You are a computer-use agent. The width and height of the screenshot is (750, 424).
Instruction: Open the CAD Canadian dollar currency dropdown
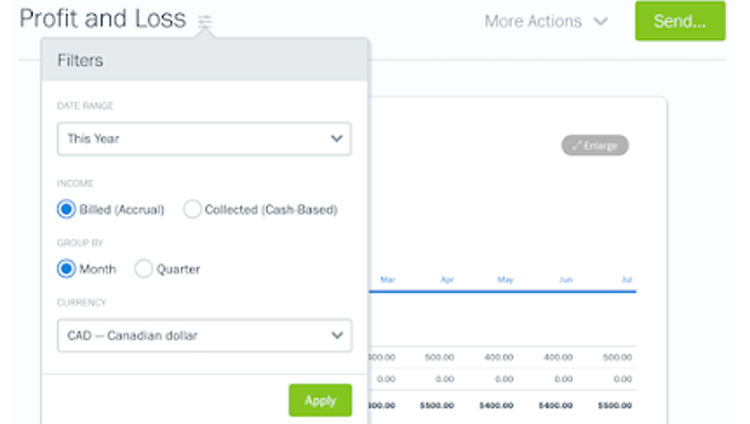pos(204,335)
